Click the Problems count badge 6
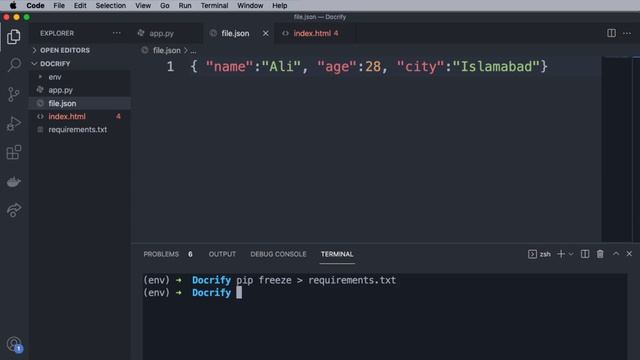The height and width of the screenshot is (360, 640). (190, 254)
